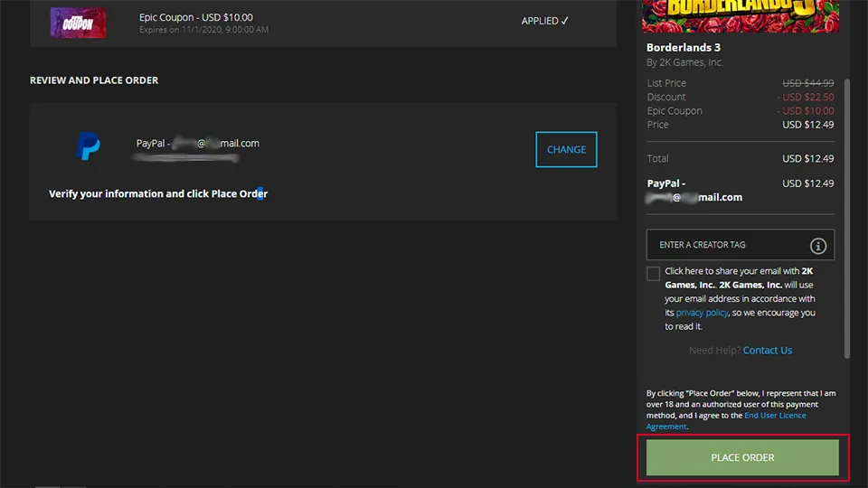Click the Borderlands 3 cover art

[x=741, y=16]
